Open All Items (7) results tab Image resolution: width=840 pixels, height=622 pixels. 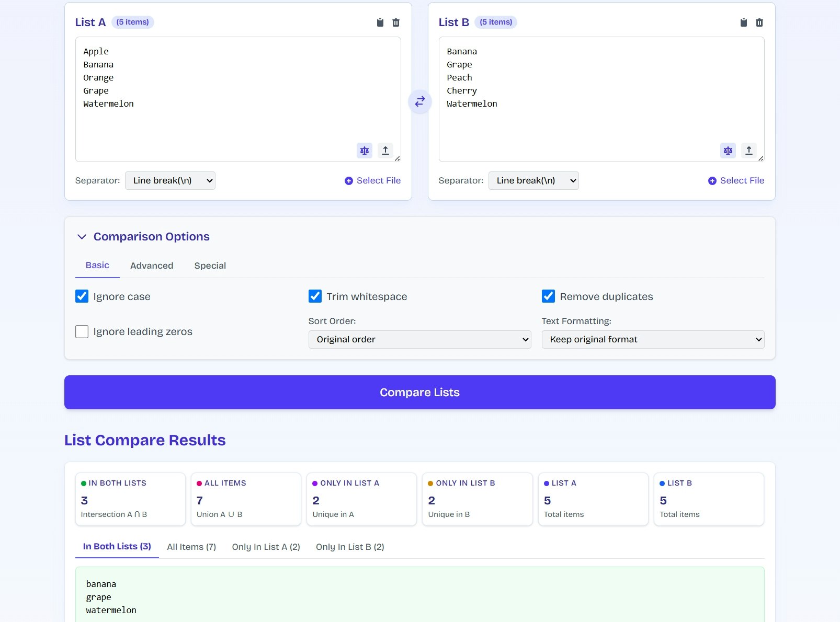191,547
